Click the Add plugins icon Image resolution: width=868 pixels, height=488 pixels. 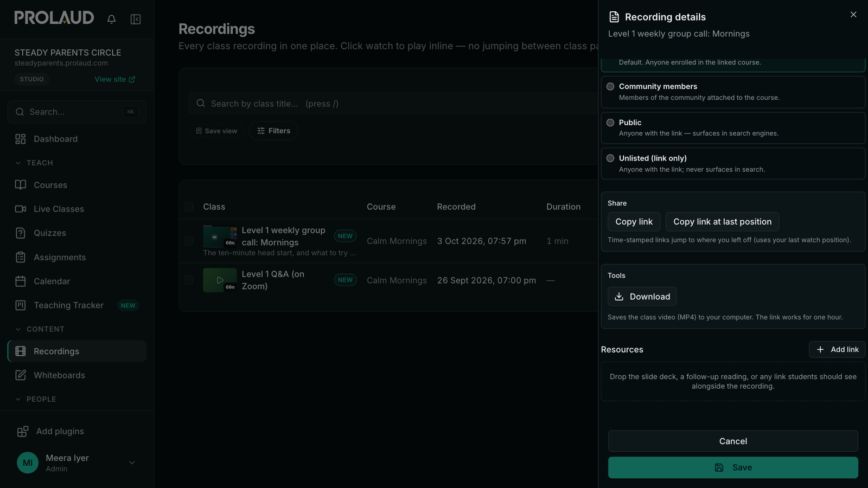click(23, 431)
